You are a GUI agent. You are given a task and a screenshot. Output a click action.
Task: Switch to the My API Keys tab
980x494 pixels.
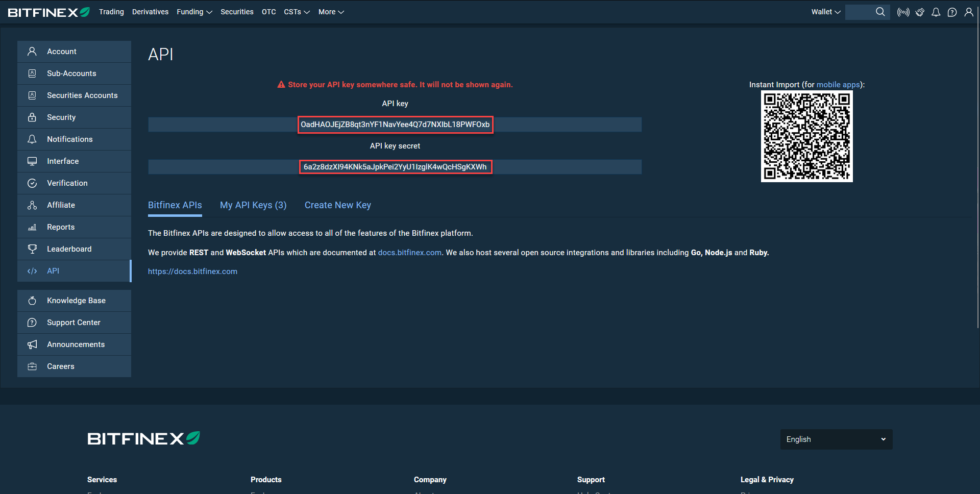pos(253,205)
